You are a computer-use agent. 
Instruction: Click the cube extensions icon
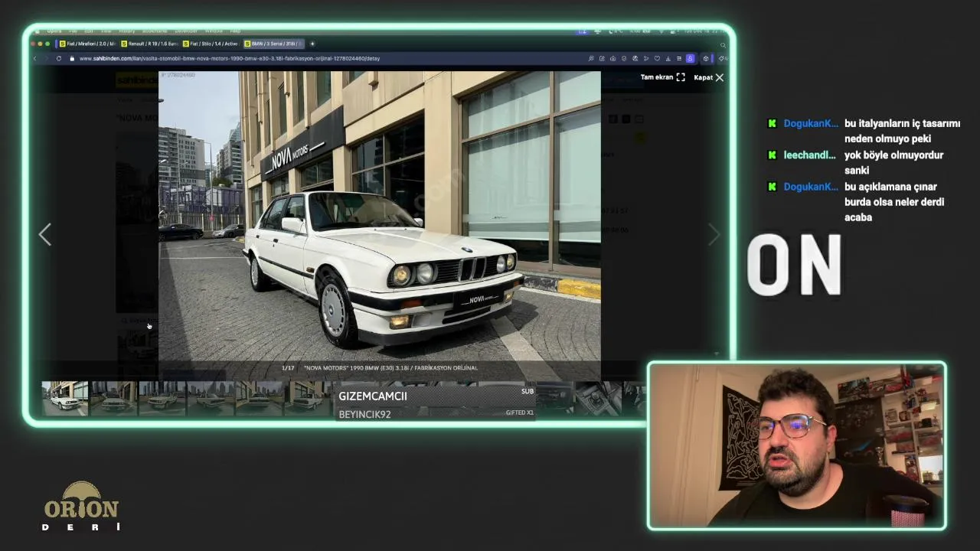click(706, 58)
